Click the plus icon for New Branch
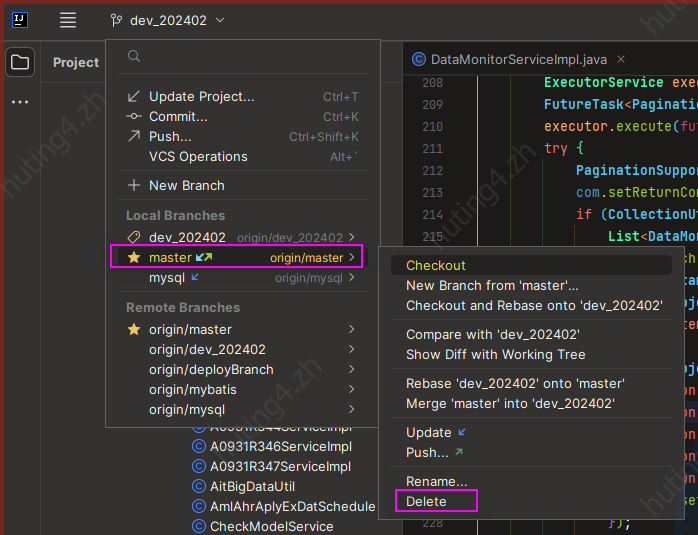698x535 pixels. (134, 185)
